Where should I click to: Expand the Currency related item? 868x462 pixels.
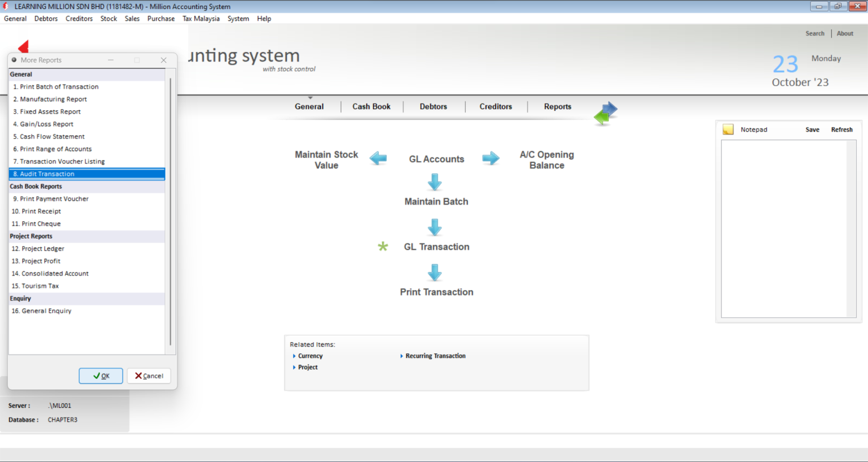coord(310,356)
